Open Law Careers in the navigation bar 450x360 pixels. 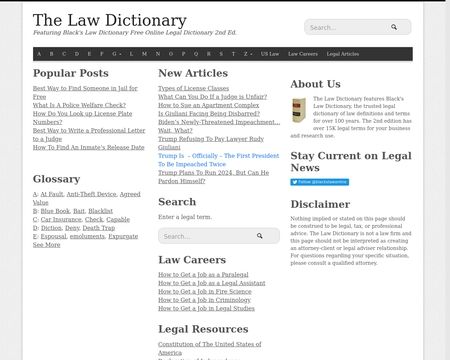pos(303,54)
